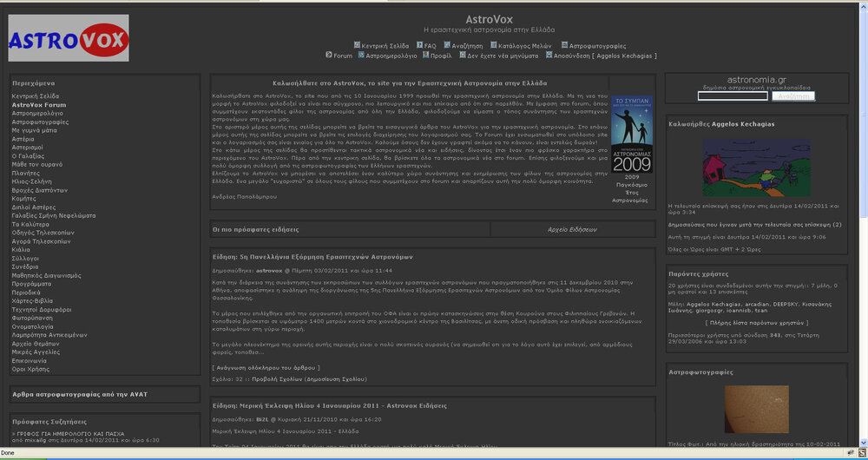Open Πλήρης λίστα παρόντων χρηστών link
This screenshot has width=868, height=460.
755,322
